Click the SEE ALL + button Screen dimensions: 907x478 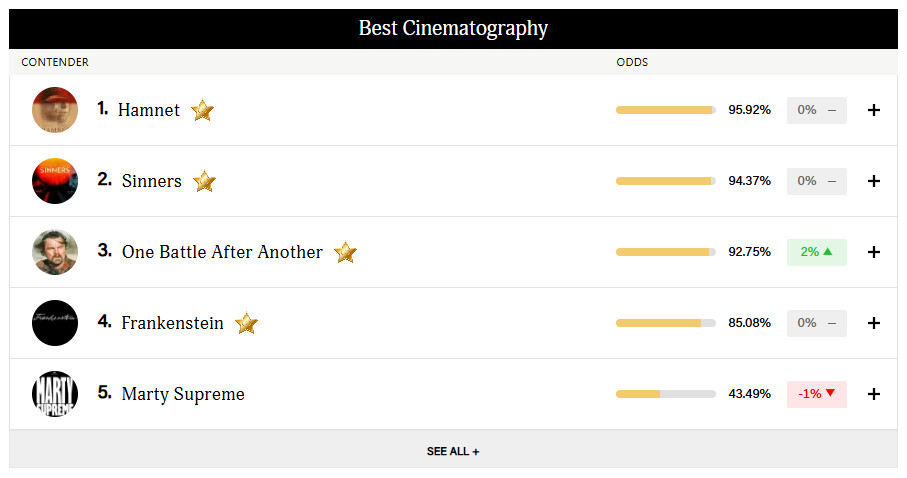coord(453,451)
